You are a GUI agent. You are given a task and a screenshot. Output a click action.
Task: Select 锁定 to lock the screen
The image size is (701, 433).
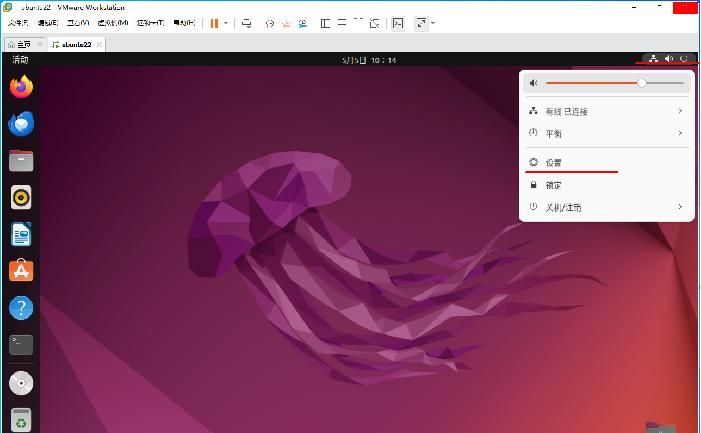pos(605,185)
